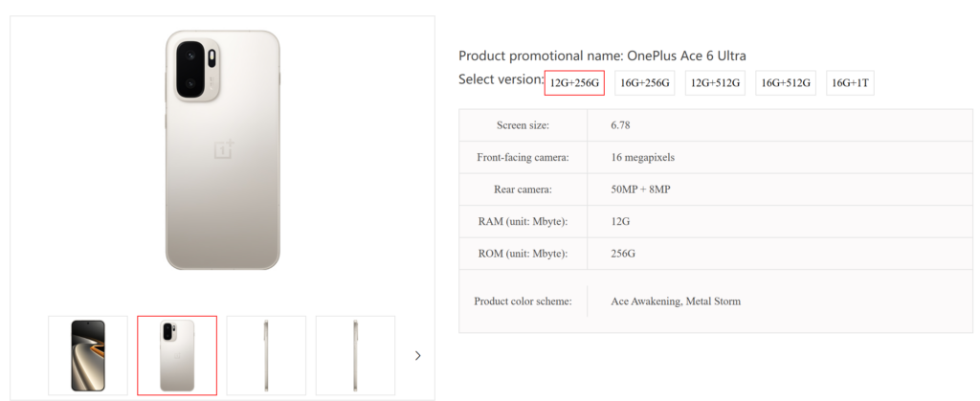Click the screen size value 6.78
Image resolution: width=980 pixels, height=401 pixels.
click(x=620, y=125)
